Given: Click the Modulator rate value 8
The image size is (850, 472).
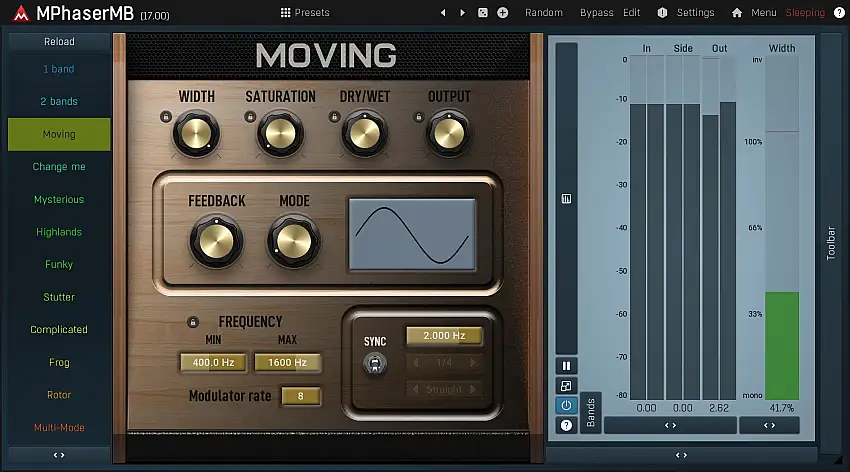Looking at the screenshot, I should 301,396.
